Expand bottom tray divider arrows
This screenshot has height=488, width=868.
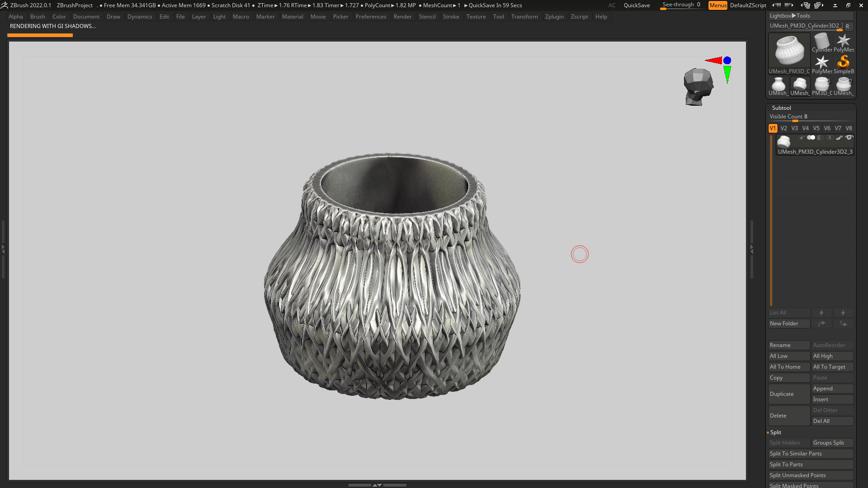pyautogui.click(x=377, y=485)
